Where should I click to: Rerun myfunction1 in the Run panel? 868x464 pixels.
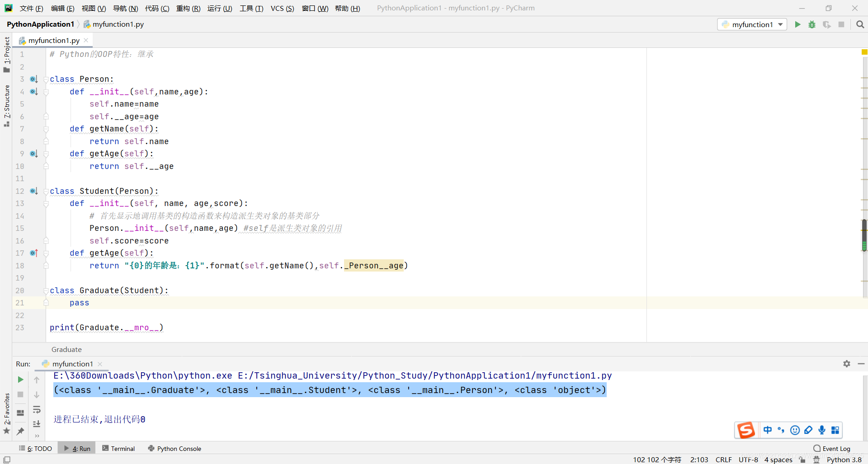point(20,380)
